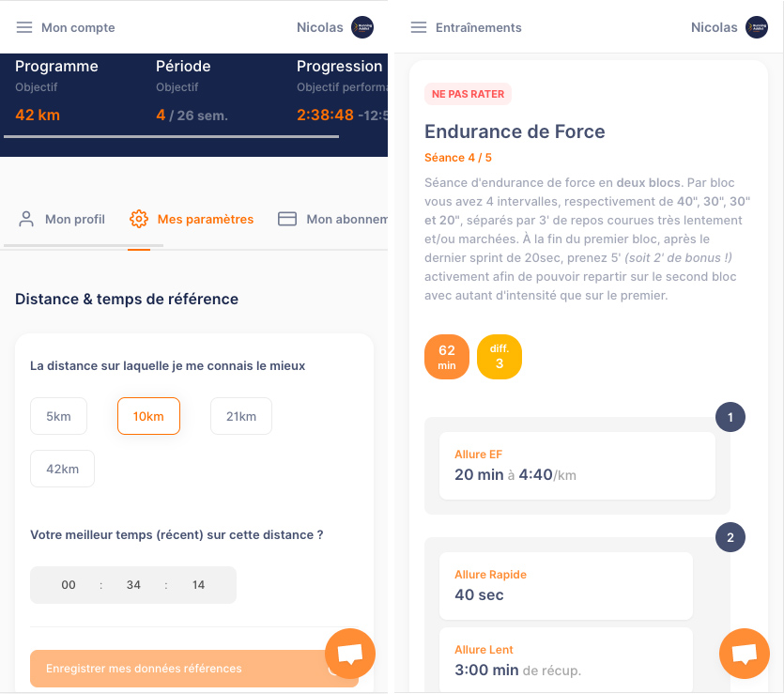
Task: Select the 5km reference distance
Action: point(58,416)
